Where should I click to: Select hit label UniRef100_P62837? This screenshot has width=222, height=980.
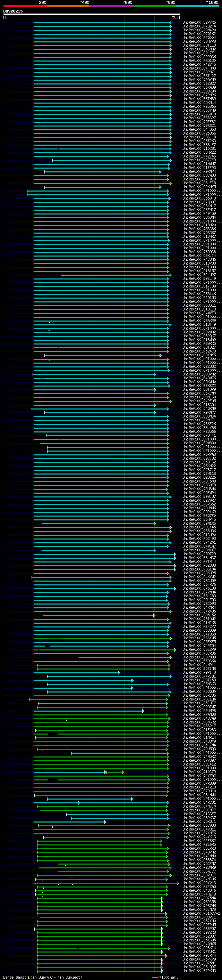199,936
